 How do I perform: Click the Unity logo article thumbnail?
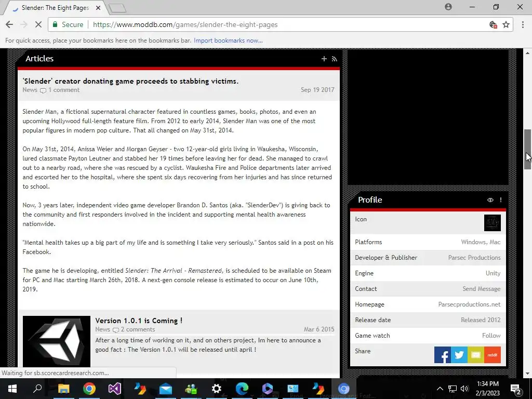coord(57,341)
